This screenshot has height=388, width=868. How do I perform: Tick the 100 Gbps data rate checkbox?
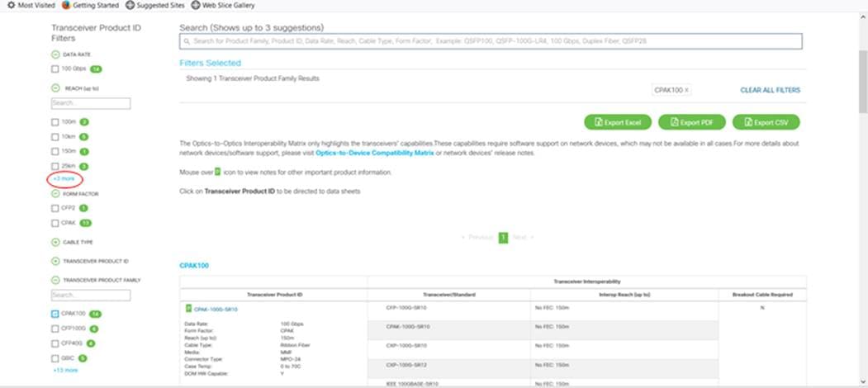(x=55, y=69)
